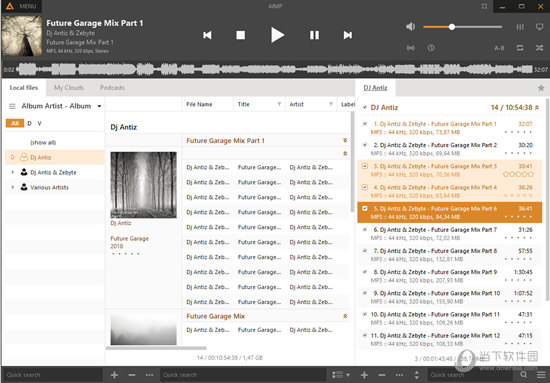The height and width of the screenshot is (383, 550).
Task: Open library more options ellipsis
Action: (x=149, y=375)
